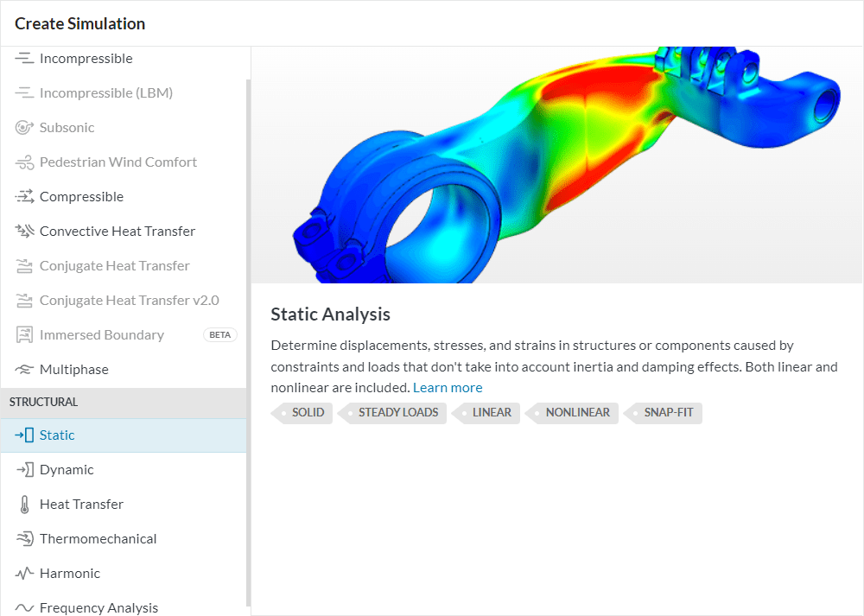The width and height of the screenshot is (864, 616).
Task: Select the Harmonic waveform icon
Action: 25,573
